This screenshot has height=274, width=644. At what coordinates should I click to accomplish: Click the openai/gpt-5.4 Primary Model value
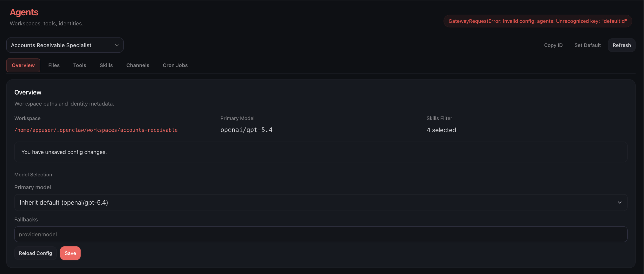(246, 130)
